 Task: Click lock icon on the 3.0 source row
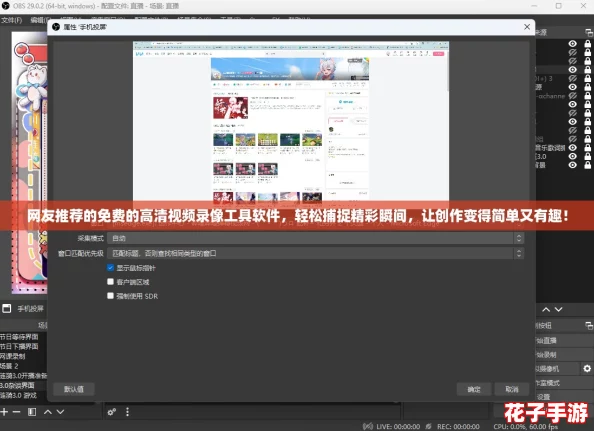[x=587, y=156]
